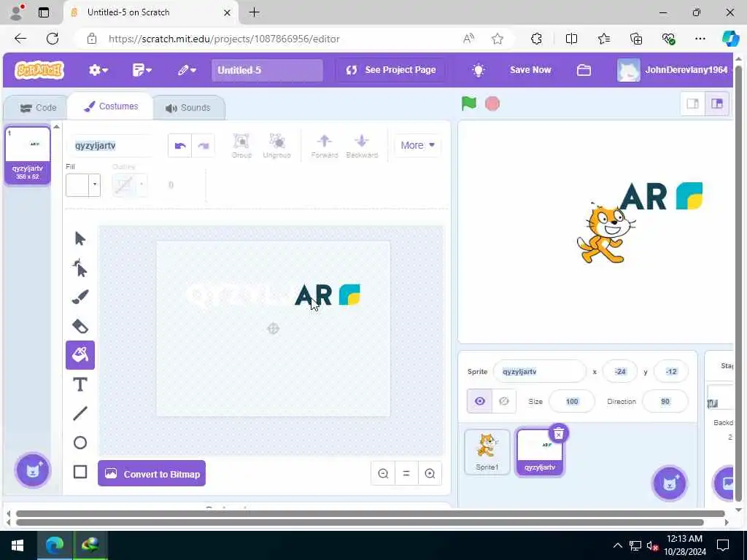
Task: Select the Line tool
Action: (x=80, y=413)
